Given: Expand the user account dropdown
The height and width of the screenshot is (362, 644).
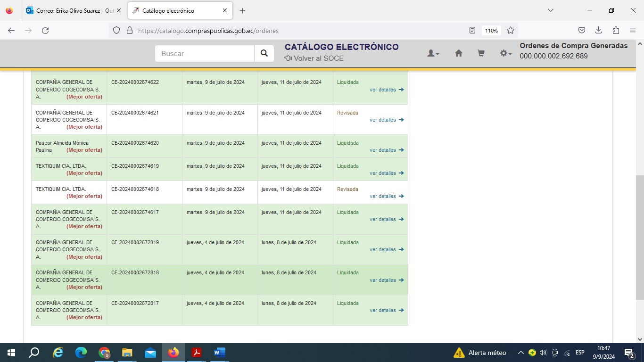Looking at the screenshot, I should point(433,54).
